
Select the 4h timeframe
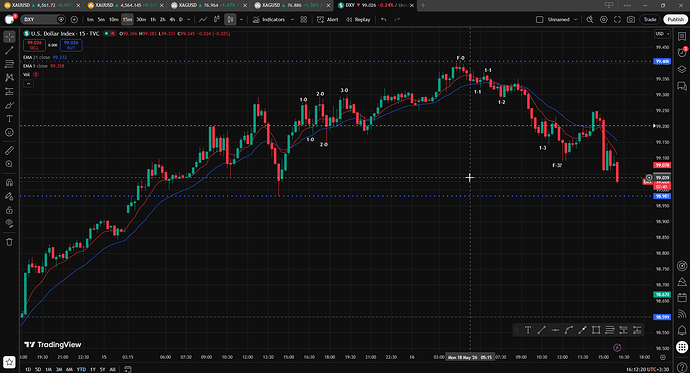click(172, 19)
